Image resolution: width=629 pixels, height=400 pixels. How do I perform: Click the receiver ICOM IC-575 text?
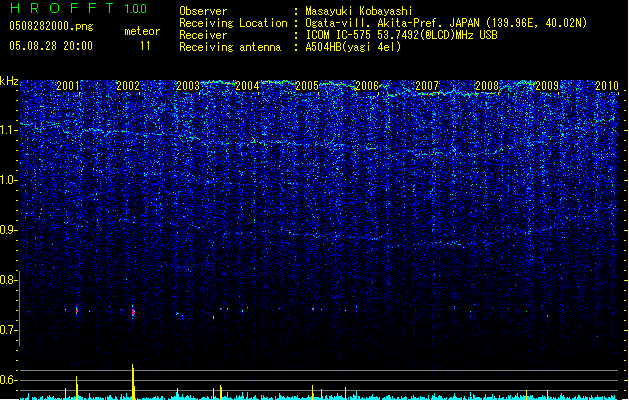[401, 35]
